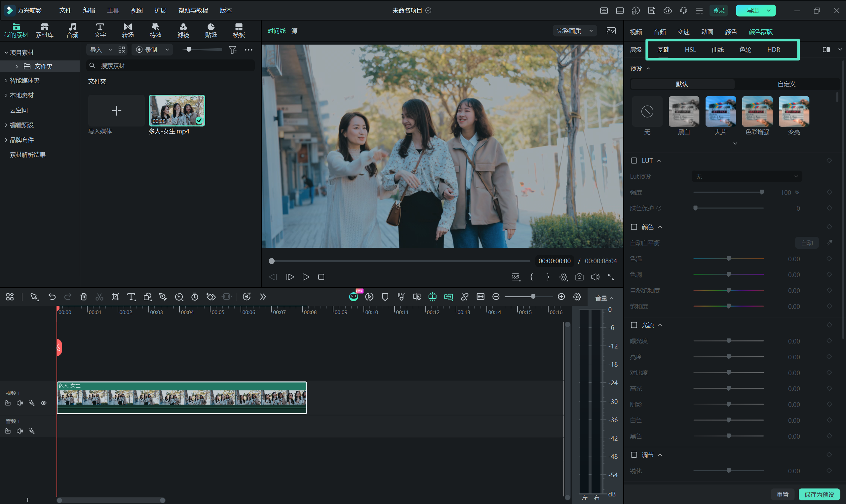Image resolution: width=846 pixels, height=504 pixels.
Task: Click the play button under preview
Action: 305,277
